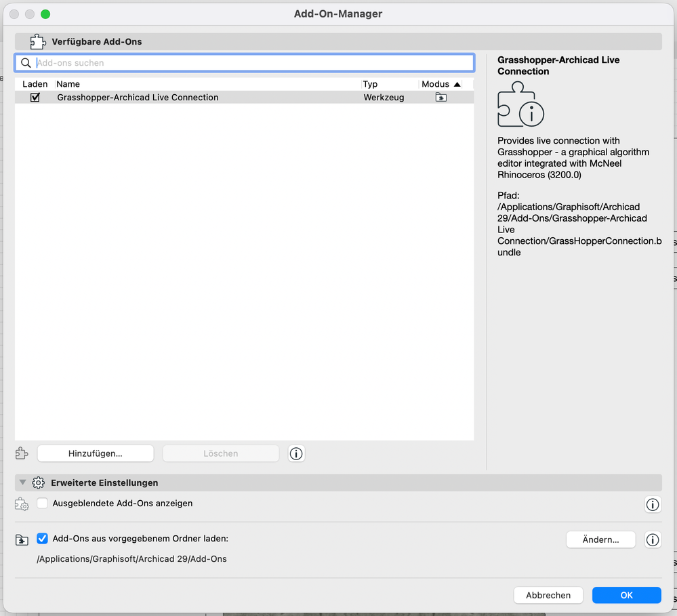Click the puzzle icon left of Hinzufügen
The width and height of the screenshot is (677, 616).
(x=22, y=453)
